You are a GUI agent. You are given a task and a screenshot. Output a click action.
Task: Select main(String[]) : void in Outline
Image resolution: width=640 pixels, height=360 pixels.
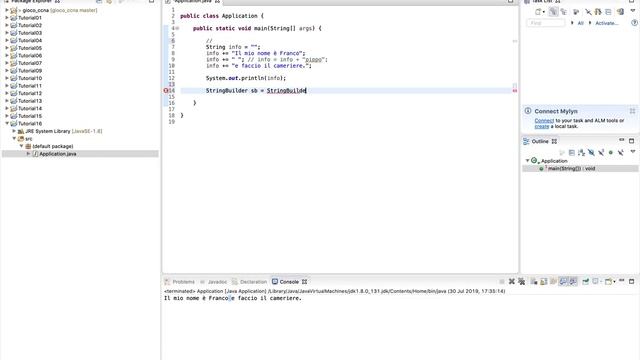click(x=571, y=169)
